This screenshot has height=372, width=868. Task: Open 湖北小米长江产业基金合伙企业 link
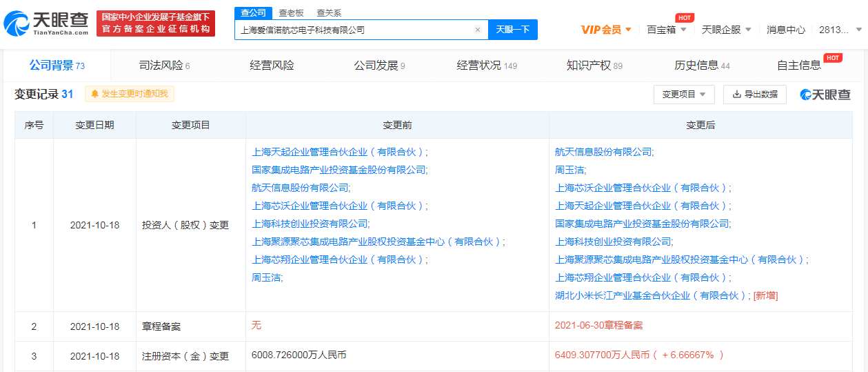(652, 295)
